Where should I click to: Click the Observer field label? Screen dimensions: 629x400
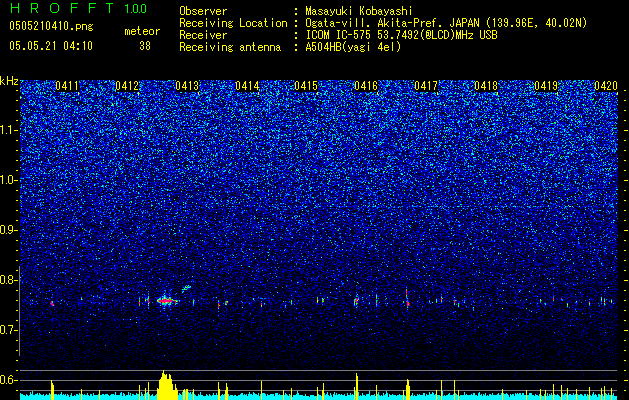(203, 11)
